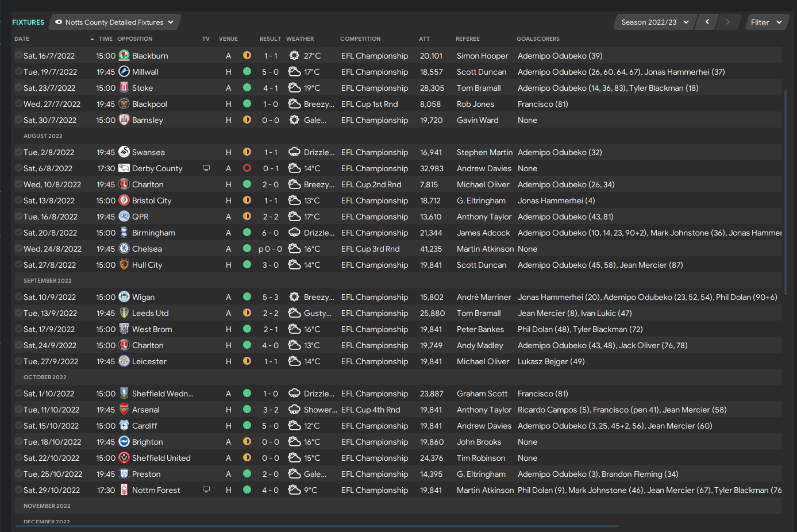Click the Brighton club badge

pos(124,442)
